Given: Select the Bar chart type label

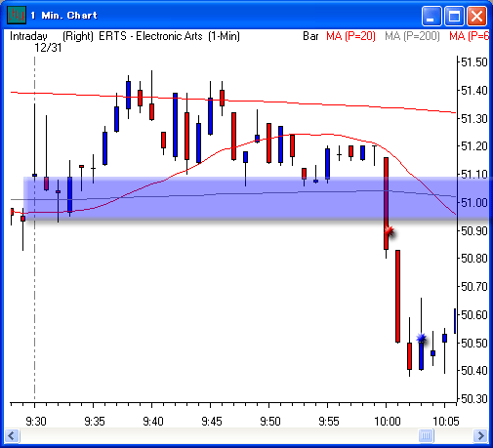Looking at the screenshot, I should 310,36.
